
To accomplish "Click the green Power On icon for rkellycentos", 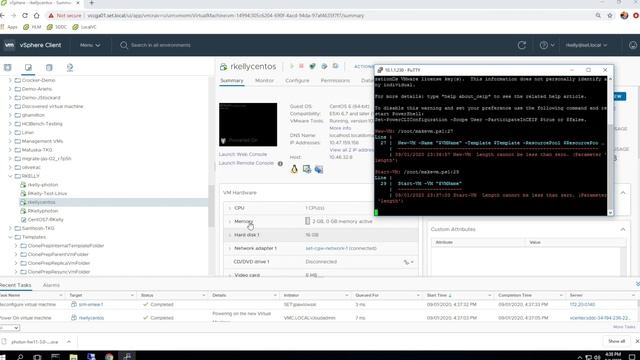I will pos(291,66).
